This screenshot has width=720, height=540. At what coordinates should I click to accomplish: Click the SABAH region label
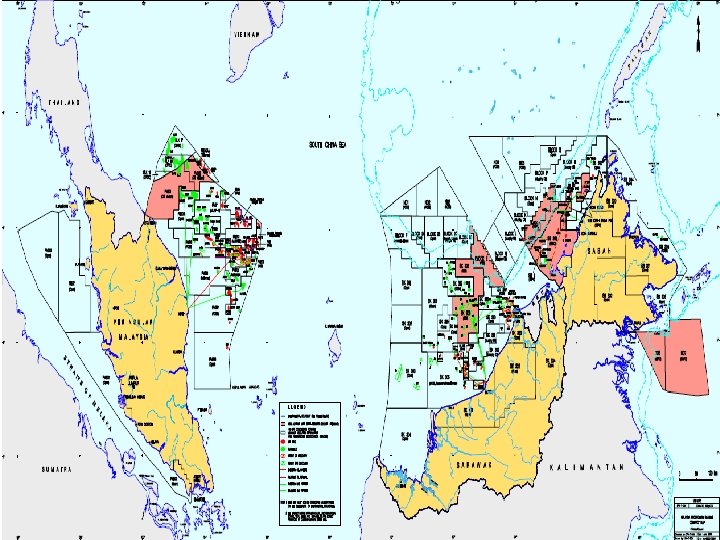pos(599,251)
